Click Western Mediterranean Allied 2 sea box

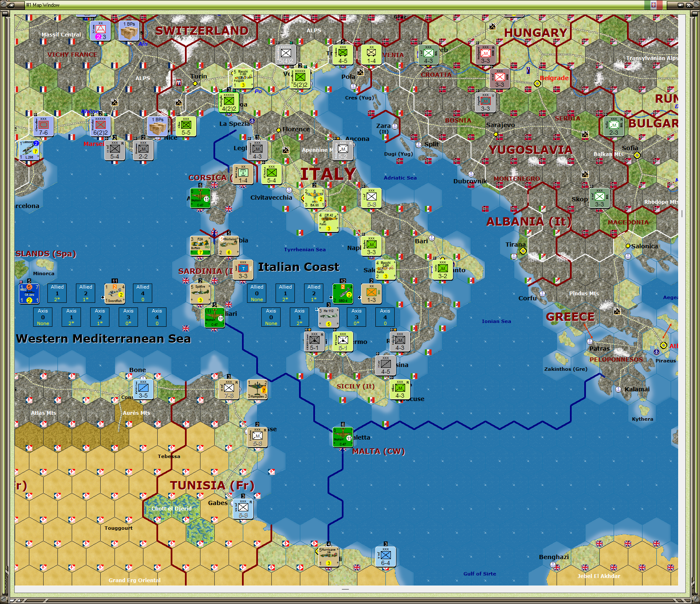coord(86,293)
